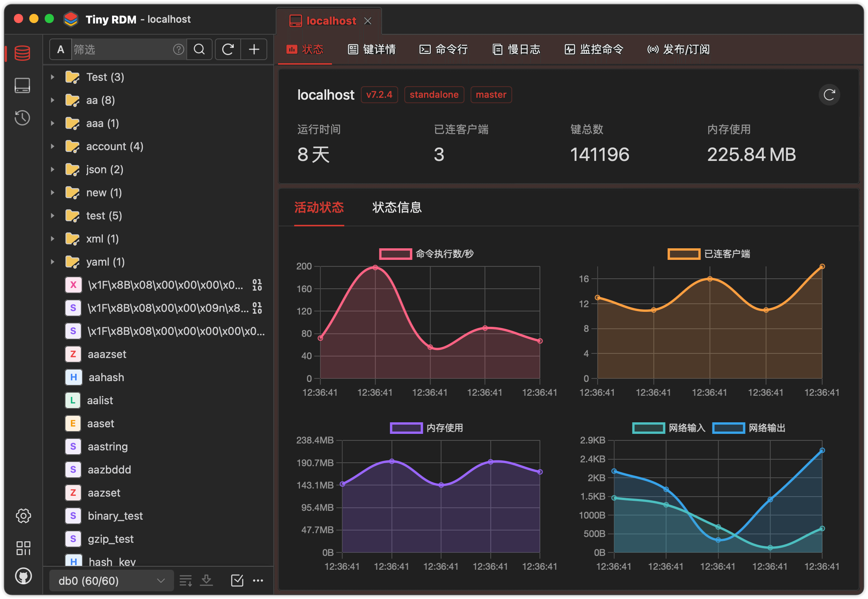Click the load more keys icon

point(186,581)
